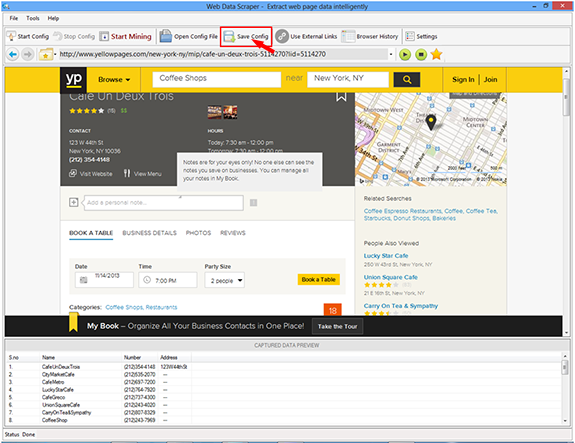Image resolution: width=575 pixels, height=443 pixels.
Task: Open the File menu
Action: (14, 18)
